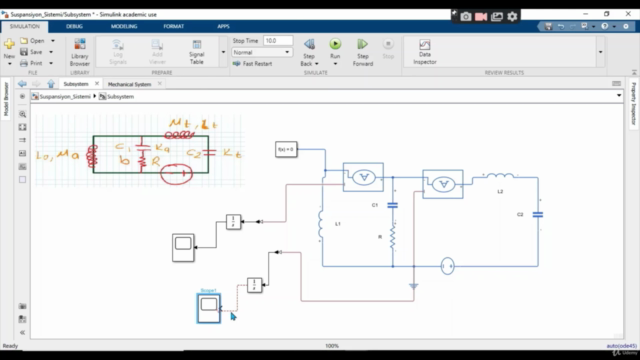The image size is (640, 360).
Task: Switch to the Modeling ribbon tab
Action: 124,26
